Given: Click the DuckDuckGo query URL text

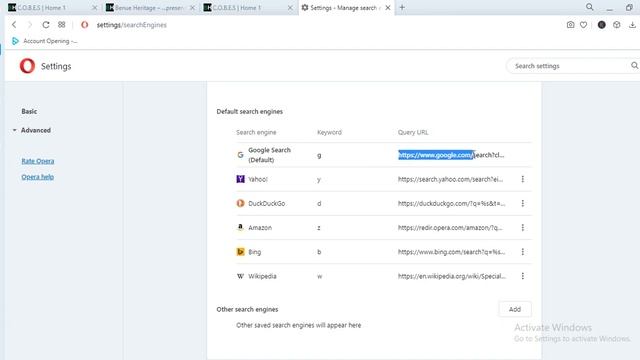Looking at the screenshot, I should (x=451, y=203).
